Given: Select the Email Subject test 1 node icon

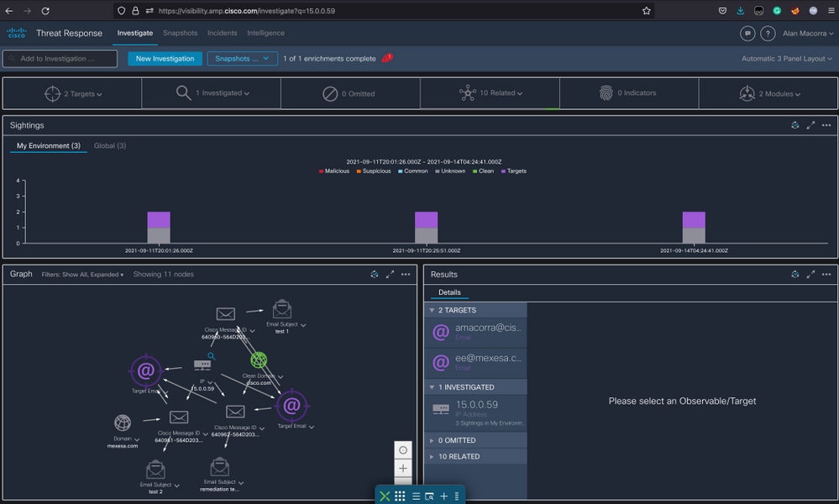Looking at the screenshot, I should tap(282, 309).
